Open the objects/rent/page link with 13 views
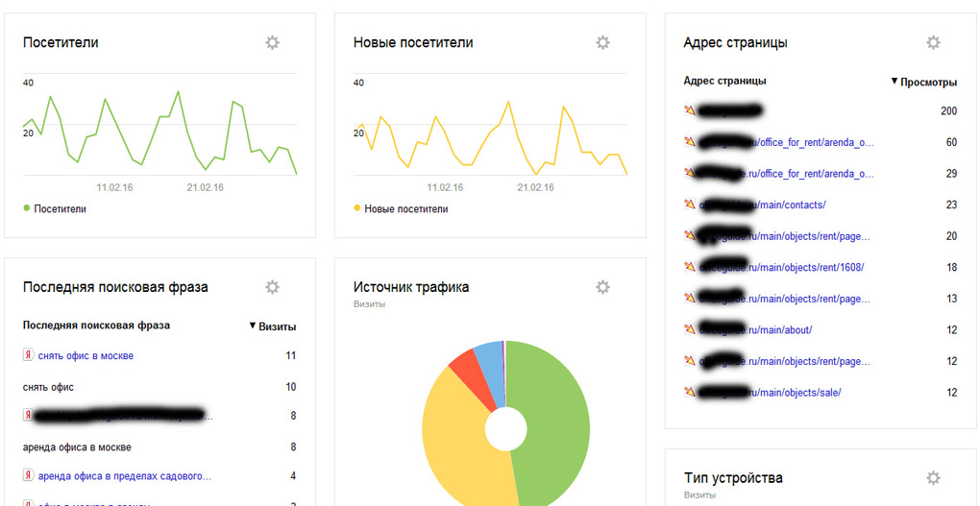This screenshot has width=980, height=506. 784,299
